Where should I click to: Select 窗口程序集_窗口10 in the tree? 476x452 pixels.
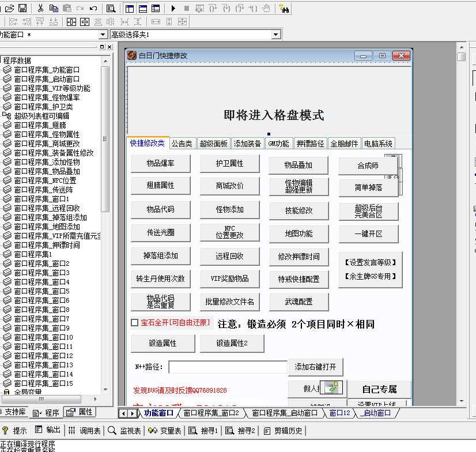point(43,337)
